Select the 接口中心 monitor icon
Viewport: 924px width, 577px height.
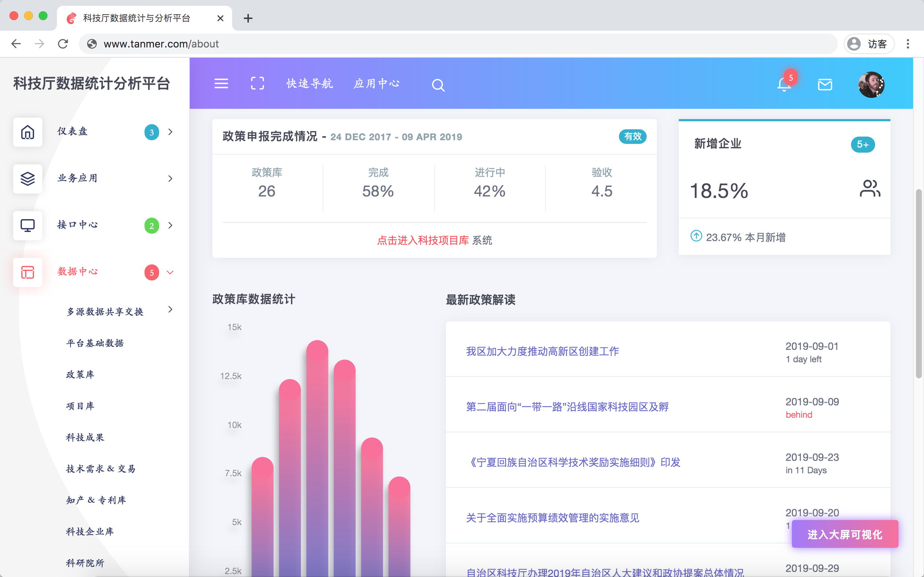point(27,226)
